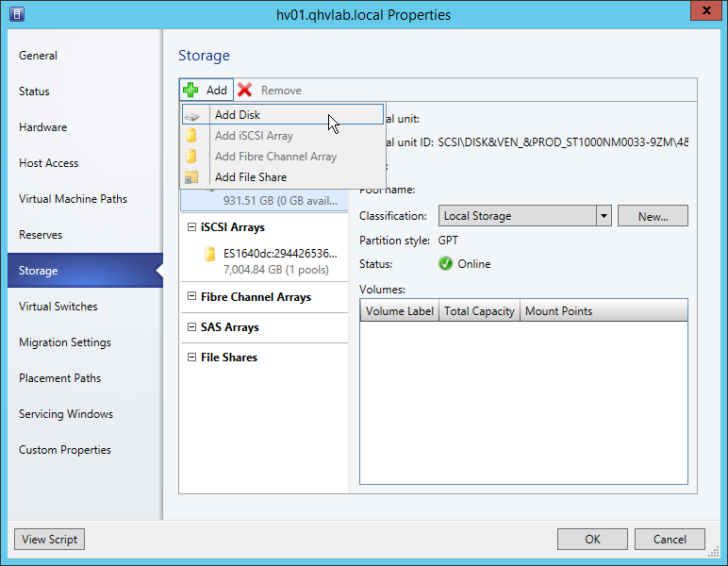Click the green plus Add icon
Image resolution: width=728 pixels, height=566 pixels.
coord(190,91)
